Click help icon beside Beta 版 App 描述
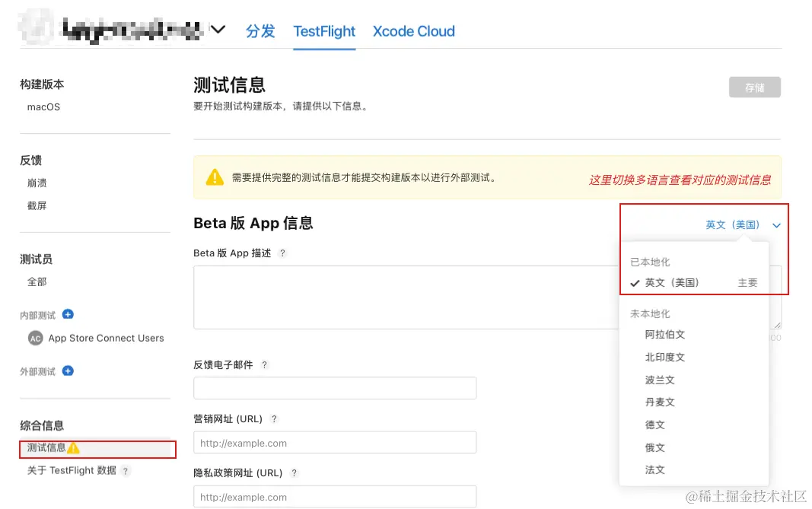This screenshot has width=812, height=509. pos(282,253)
